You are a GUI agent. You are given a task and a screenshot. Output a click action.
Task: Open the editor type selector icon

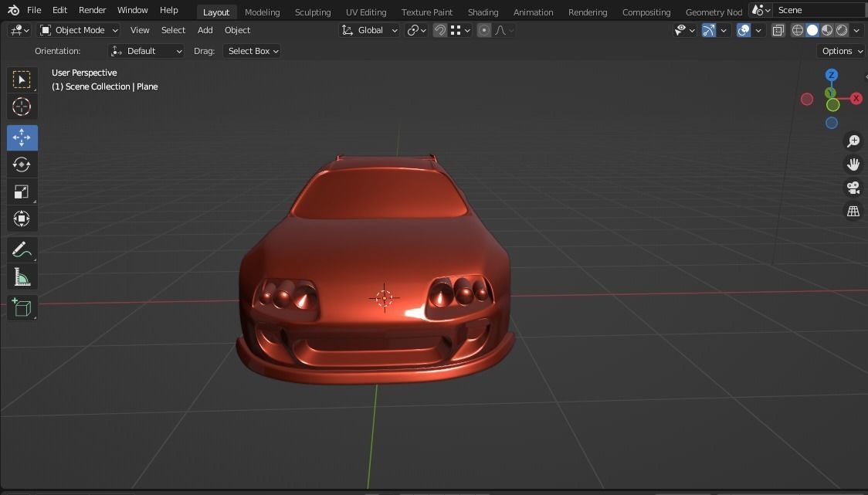click(x=19, y=30)
